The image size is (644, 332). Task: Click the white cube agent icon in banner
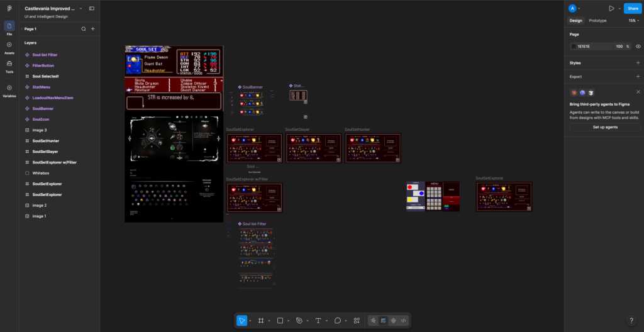click(591, 92)
